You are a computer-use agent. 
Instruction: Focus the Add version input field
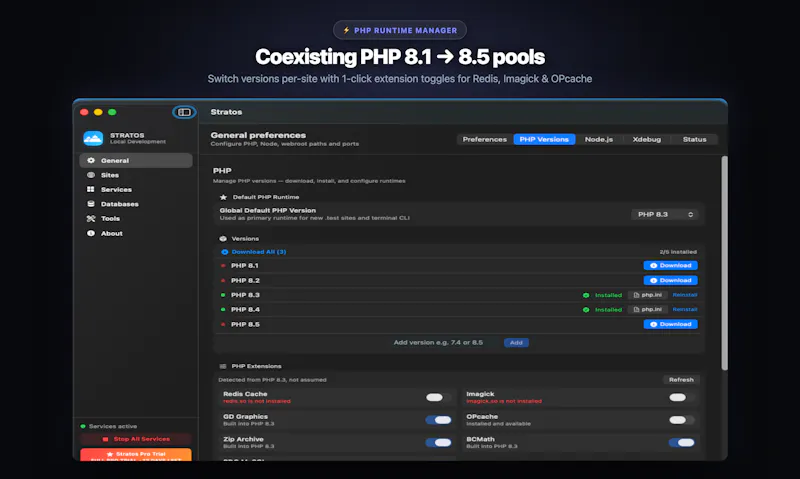(x=438, y=342)
